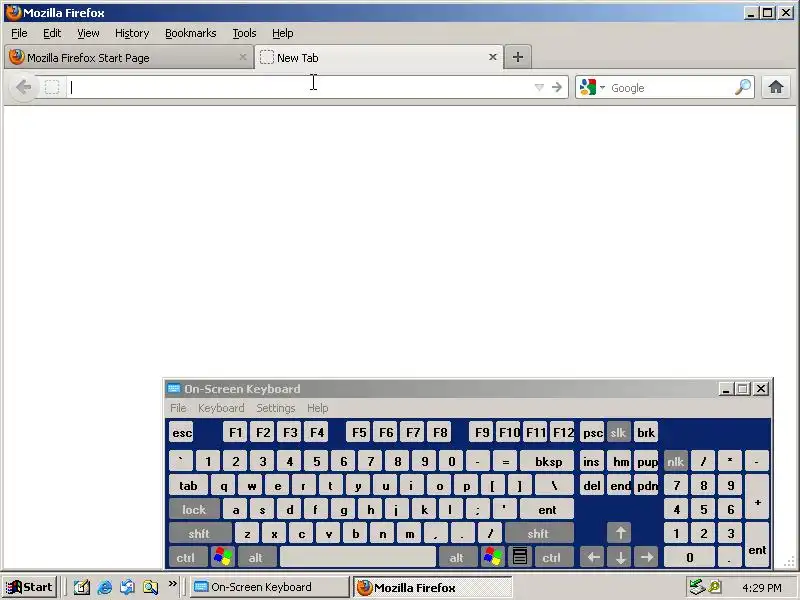Viewport: 800px width, 600px height.
Task: Open On-Screen Keyboard's File menu
Action: (178, 408)
